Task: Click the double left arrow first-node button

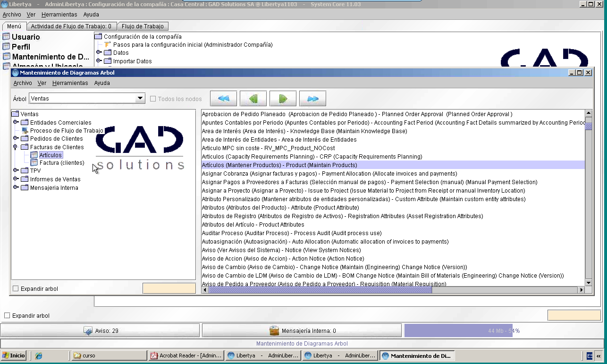Action: pyautogui.click(x=223, y=99)
